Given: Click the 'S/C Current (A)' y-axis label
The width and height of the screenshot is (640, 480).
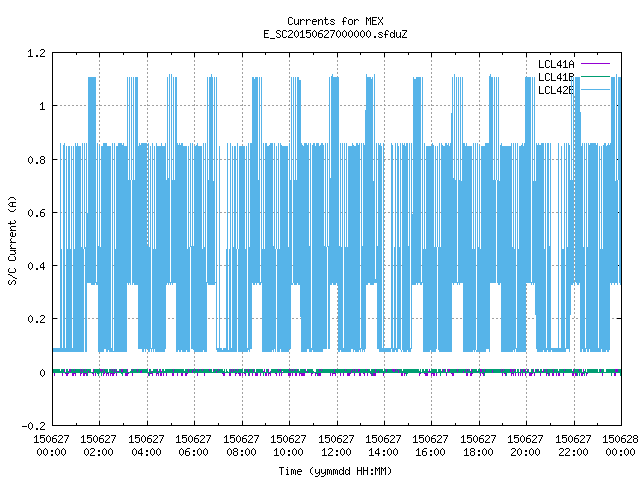Looking at the screenshot, I should click(x=12, y=241).
